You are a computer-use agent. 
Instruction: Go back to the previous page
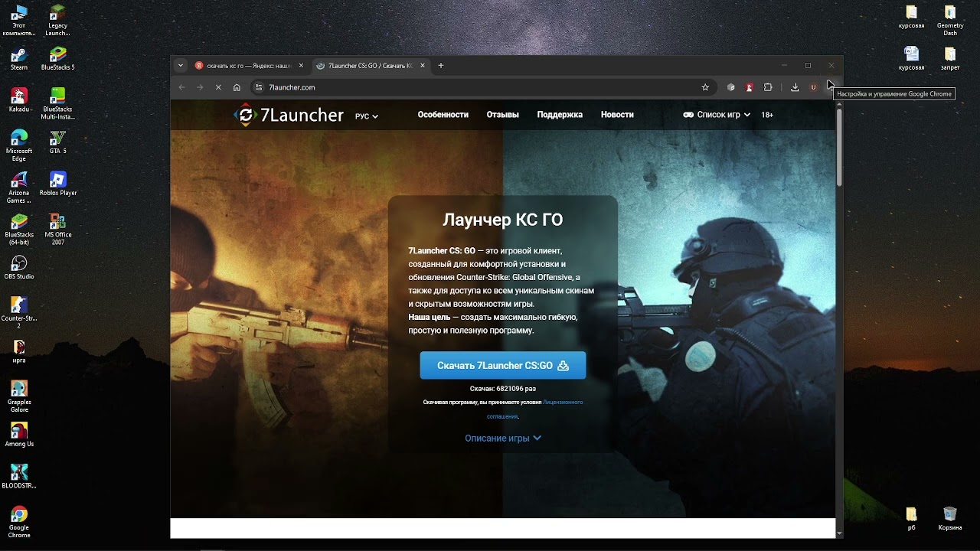(181, 87)
